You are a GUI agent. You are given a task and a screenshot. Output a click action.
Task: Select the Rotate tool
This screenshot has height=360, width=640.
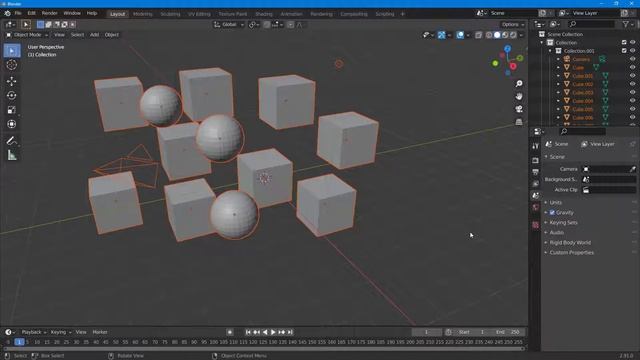click(x=12, y=96)
